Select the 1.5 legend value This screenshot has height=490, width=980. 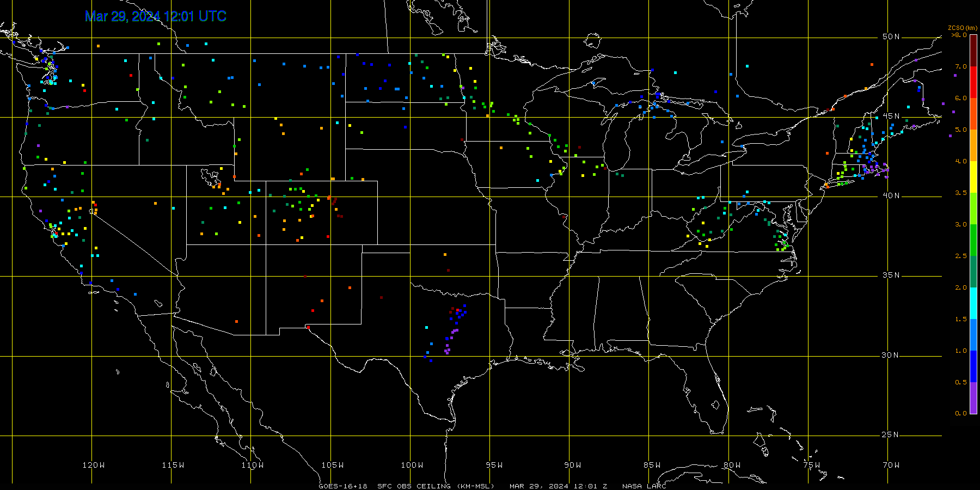(961, 320)
